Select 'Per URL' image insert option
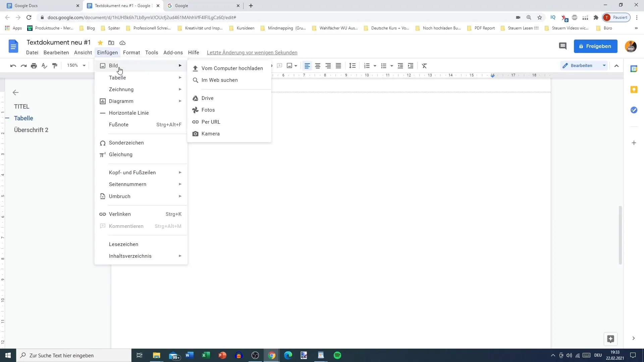The image size is (644, 362). tap(211, 122)
